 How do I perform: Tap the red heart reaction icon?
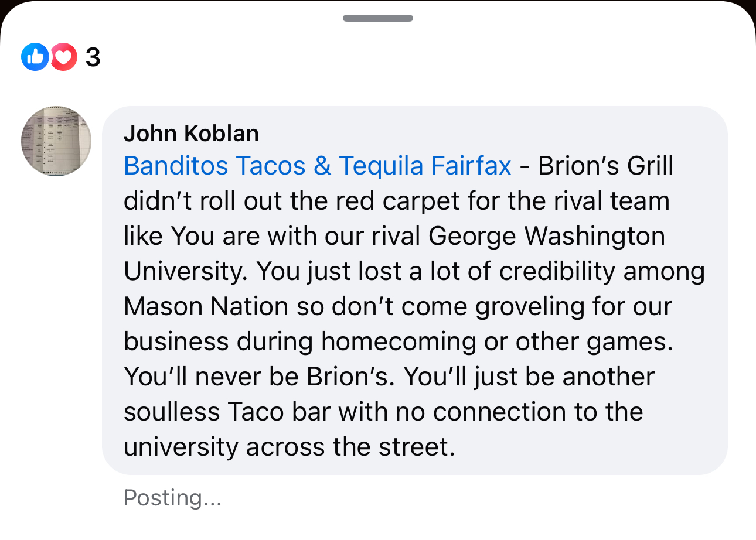[x=65, y=57]
